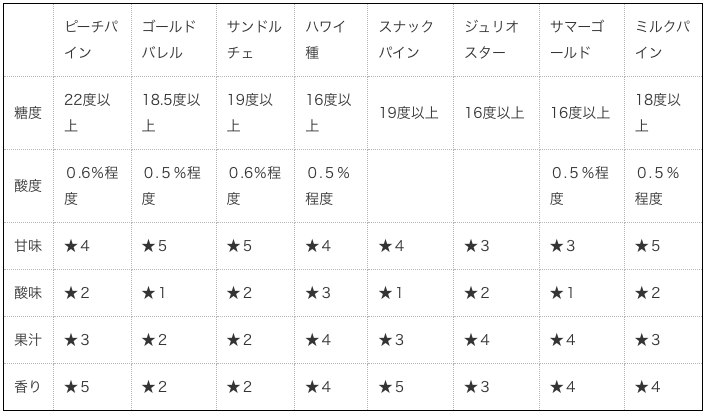This screenshot has width=707, height=416.
Task: Select the ジュリオスター column header
Action: click(492, 39)
